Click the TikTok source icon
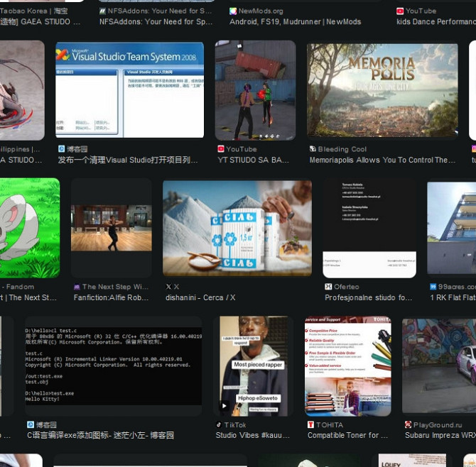The height and width of the screenshot is (467, 476). (x=220, y=424)
